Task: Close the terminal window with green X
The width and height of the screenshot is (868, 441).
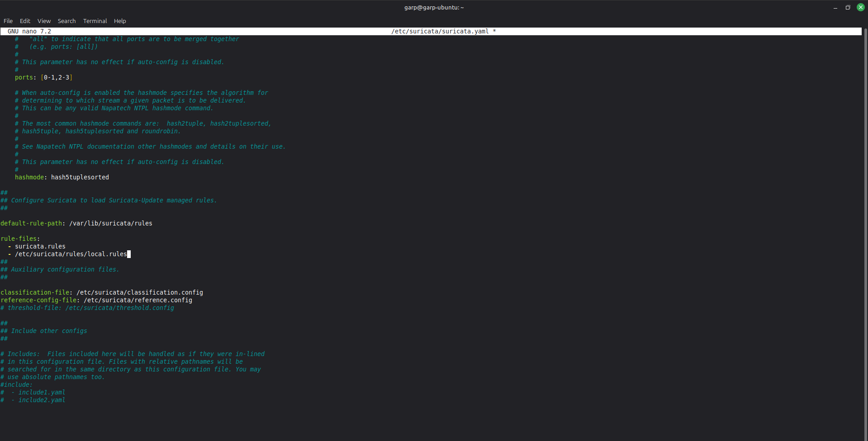Action: tap(860, 8)
